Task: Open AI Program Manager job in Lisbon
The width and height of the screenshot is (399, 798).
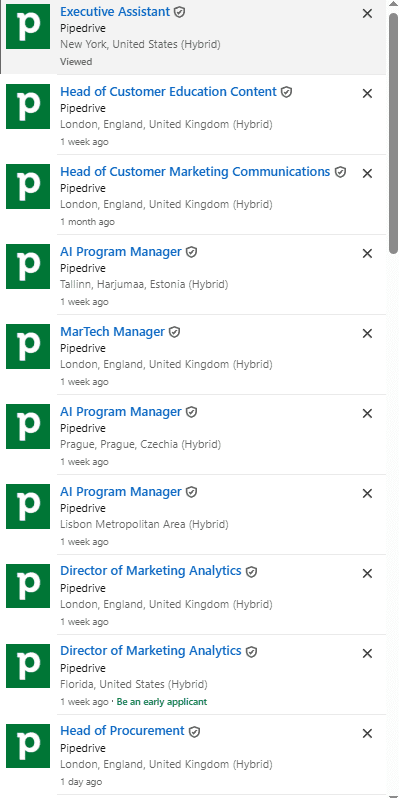Action: [121, 491]
